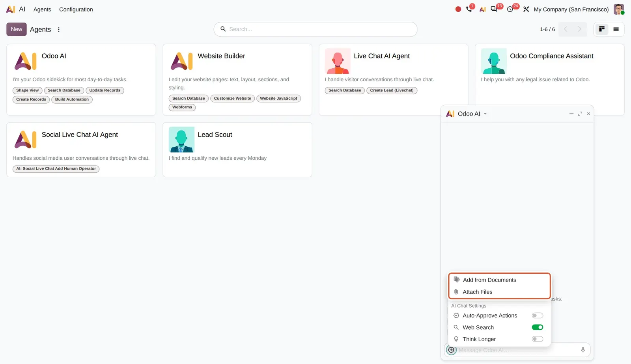This screenshot has height=364, width=631.
Task: Click the Website JavaScript tag
Action: click(x=278, y=98)
